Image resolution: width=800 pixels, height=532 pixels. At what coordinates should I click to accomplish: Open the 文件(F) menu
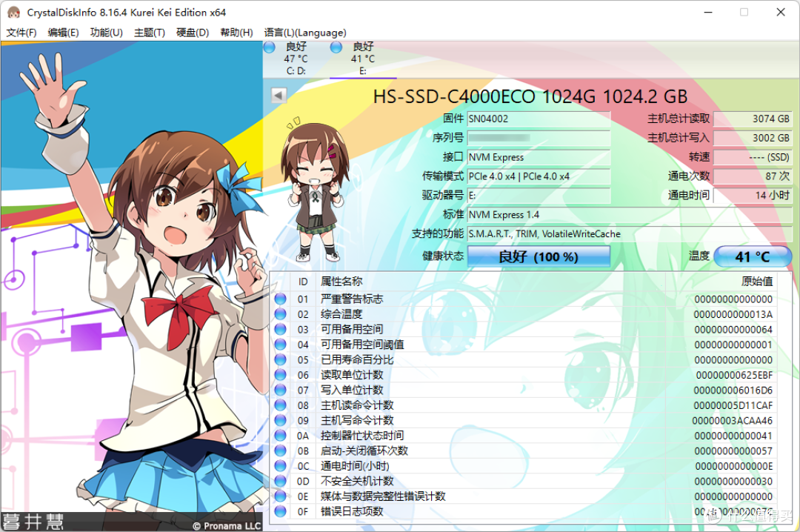tap(21, 33)
